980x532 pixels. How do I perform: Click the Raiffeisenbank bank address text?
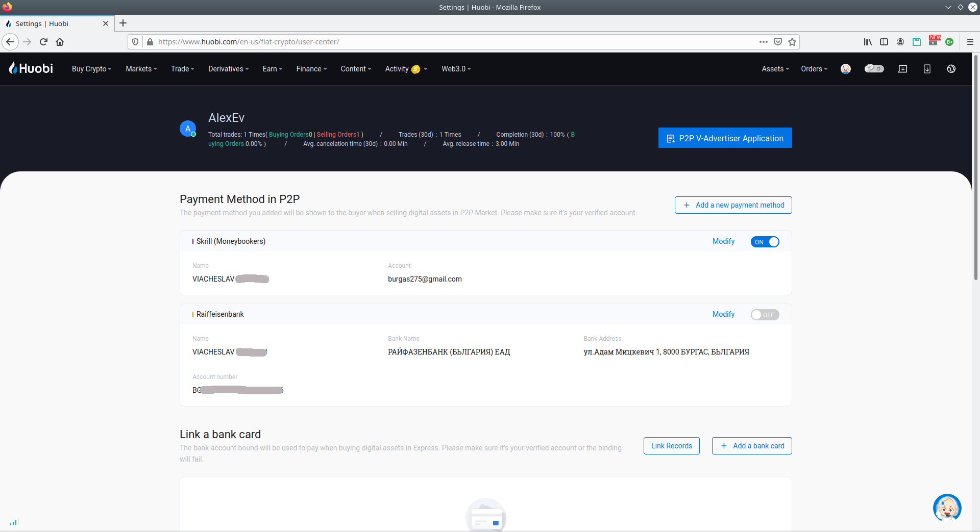[666, 352]
